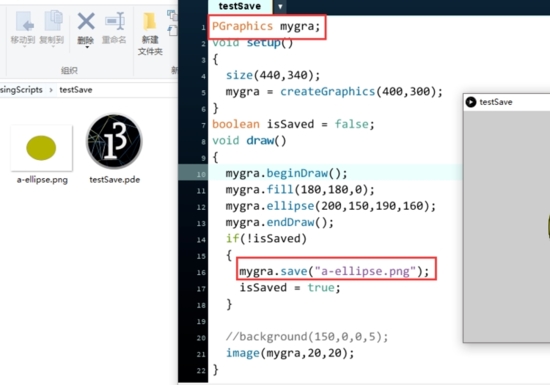Screen dimensions: 550x385
Task: Open the tab dropdown arrow next to testSave
Action: point(280,7)
